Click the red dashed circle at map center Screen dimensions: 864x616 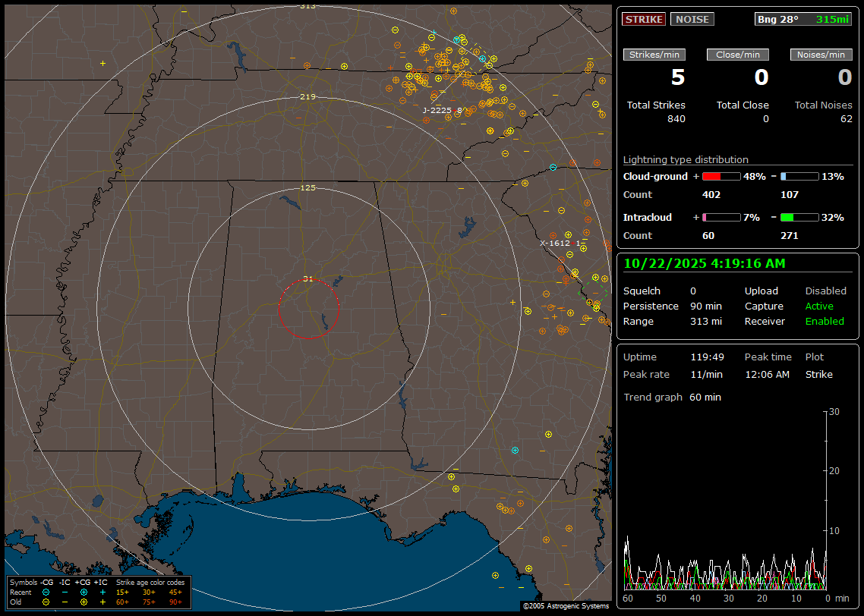pos(308,309)
